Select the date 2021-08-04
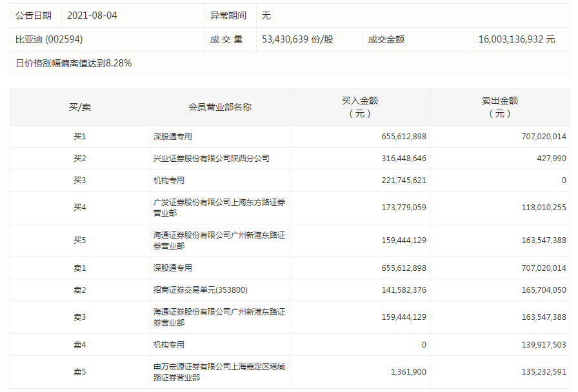This screenshot has height=392, width=578. (x=92, y=15)
